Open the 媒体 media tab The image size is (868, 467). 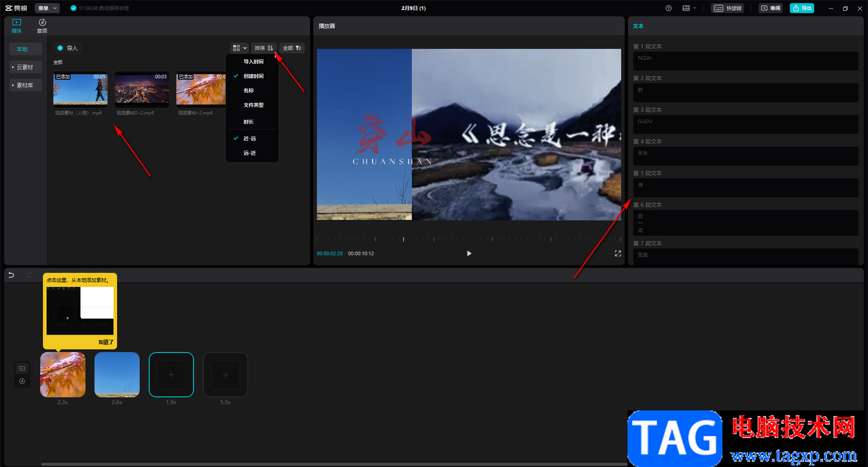tap(17, 26)
